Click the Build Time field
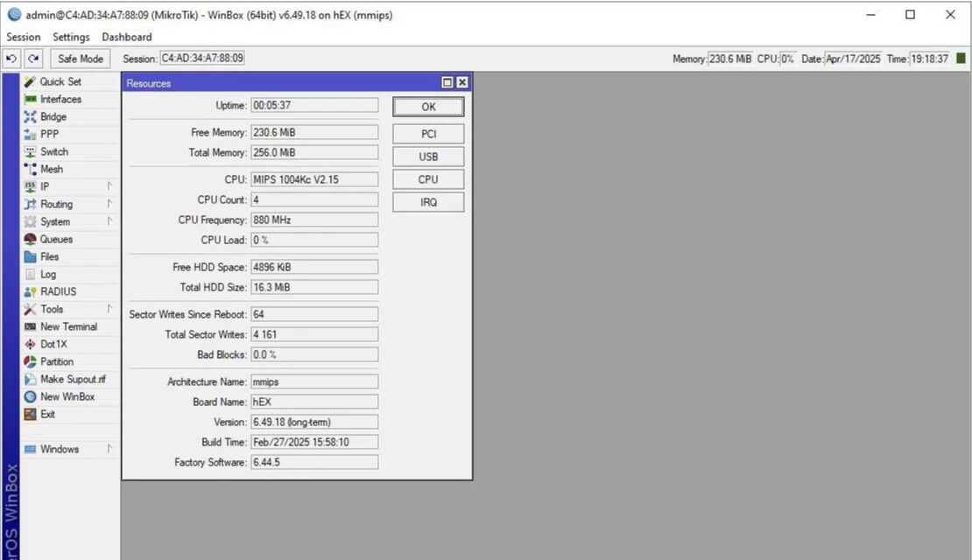 [x=314, y=442]
